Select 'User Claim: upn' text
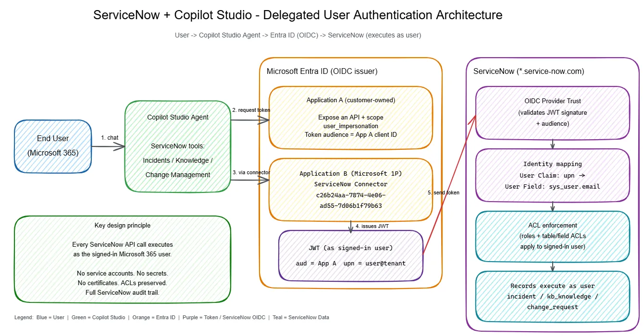The height and width of the screenshot is (336, 644). click(x=547, y=176)
